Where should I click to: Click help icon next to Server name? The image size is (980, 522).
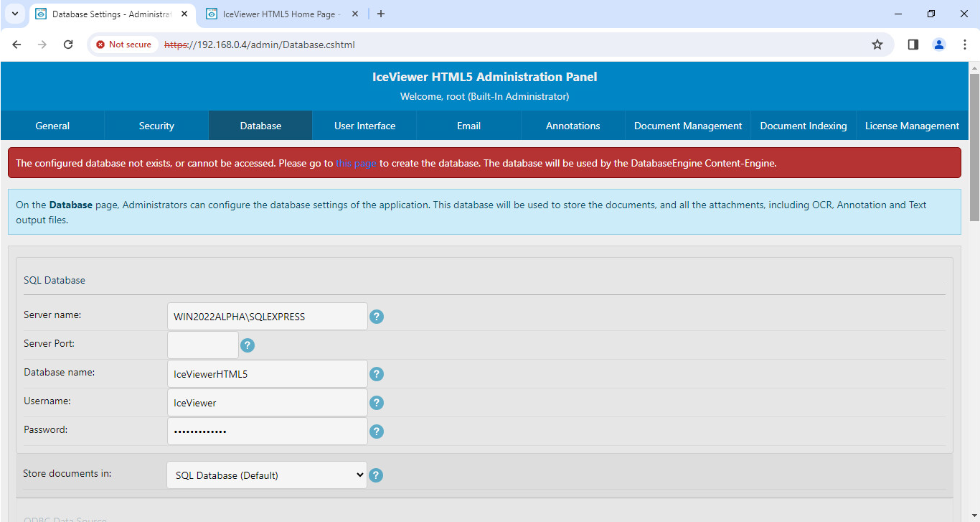click(x=377, y=317)
